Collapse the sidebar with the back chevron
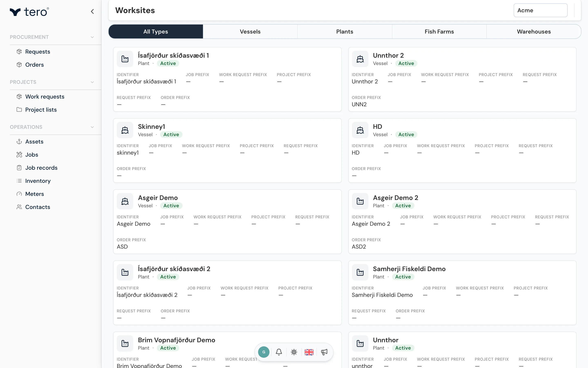588x368 pixels. [x=92, y=11]
